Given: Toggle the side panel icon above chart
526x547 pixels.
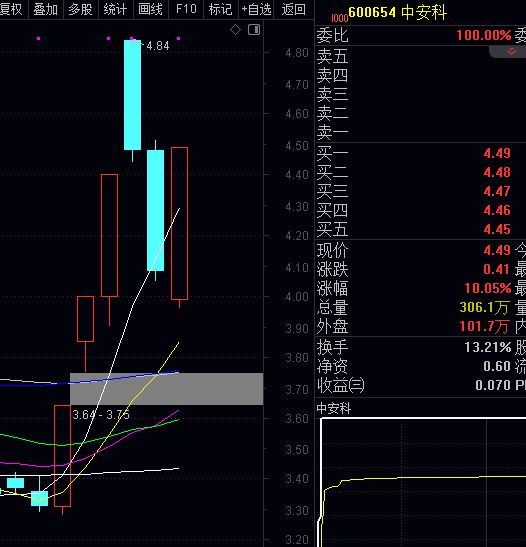Looking at the screenshot, I should [254, 30].
